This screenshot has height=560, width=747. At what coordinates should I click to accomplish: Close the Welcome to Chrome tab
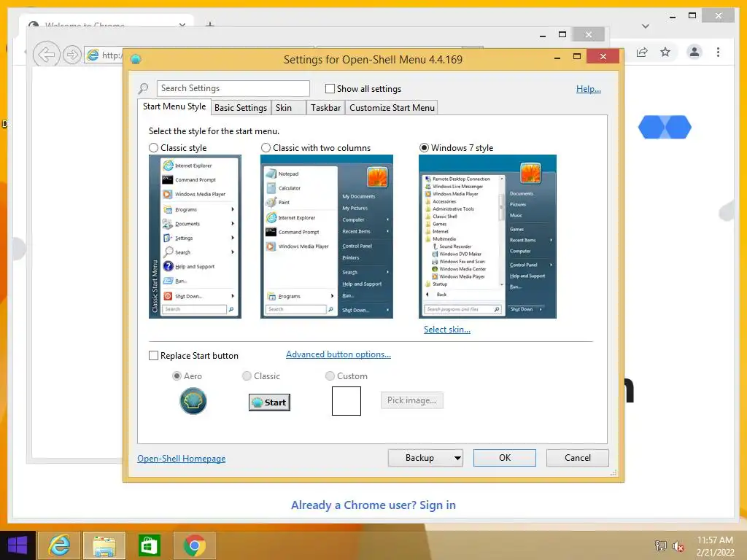click(x=182, y=25)
